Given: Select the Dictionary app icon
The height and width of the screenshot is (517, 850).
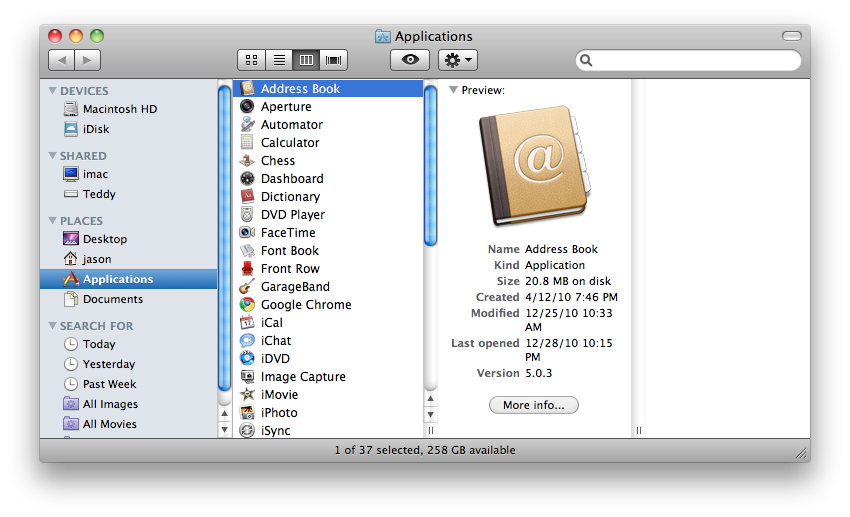Looking at the screenshot, I should click(x=247, y=196).
